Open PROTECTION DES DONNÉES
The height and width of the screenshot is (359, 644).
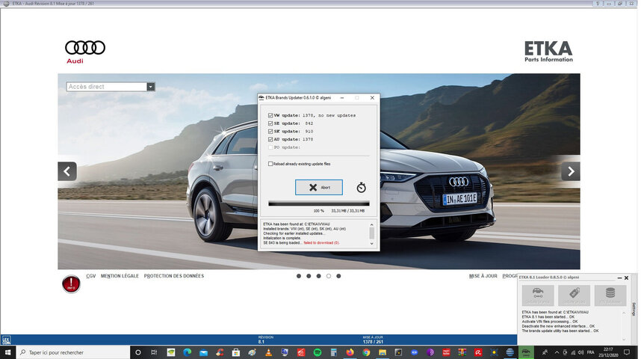coord(174,276)
